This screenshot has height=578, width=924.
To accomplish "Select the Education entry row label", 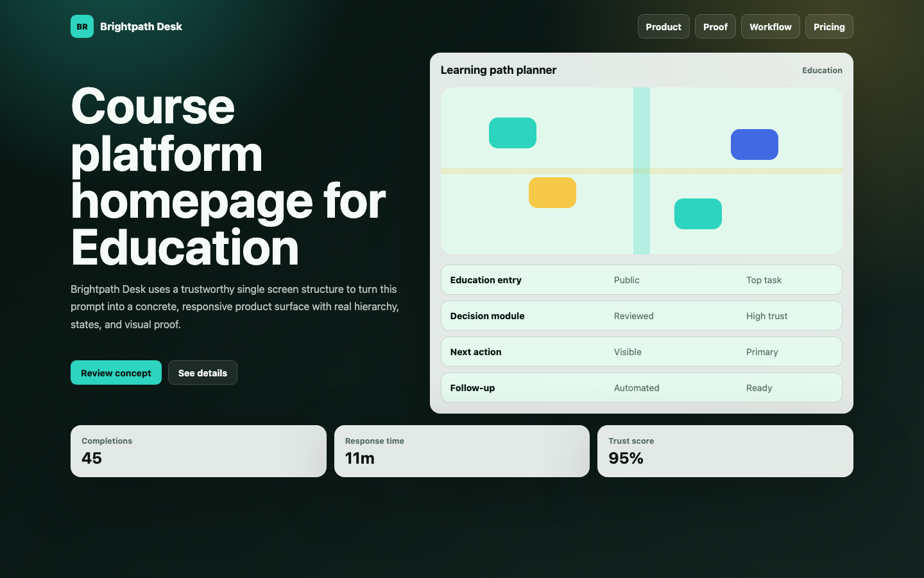I will [x=486, y=280].
